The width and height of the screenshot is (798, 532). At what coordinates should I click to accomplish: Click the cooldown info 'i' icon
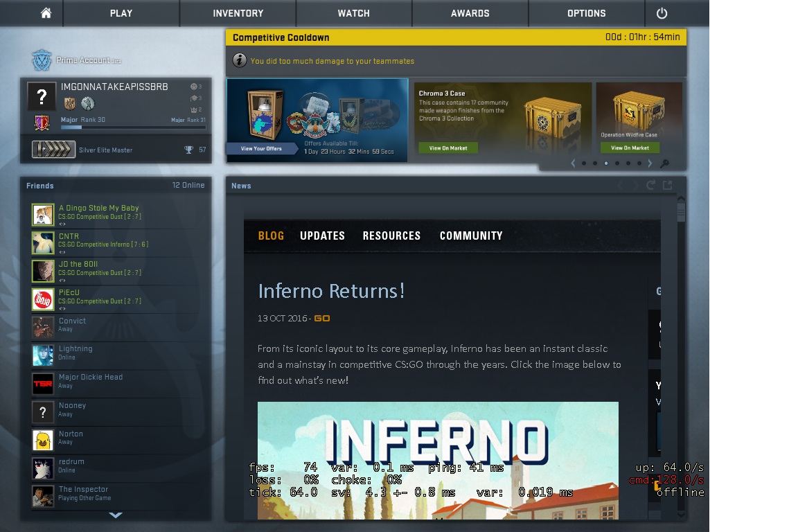(x=240, y=60)
